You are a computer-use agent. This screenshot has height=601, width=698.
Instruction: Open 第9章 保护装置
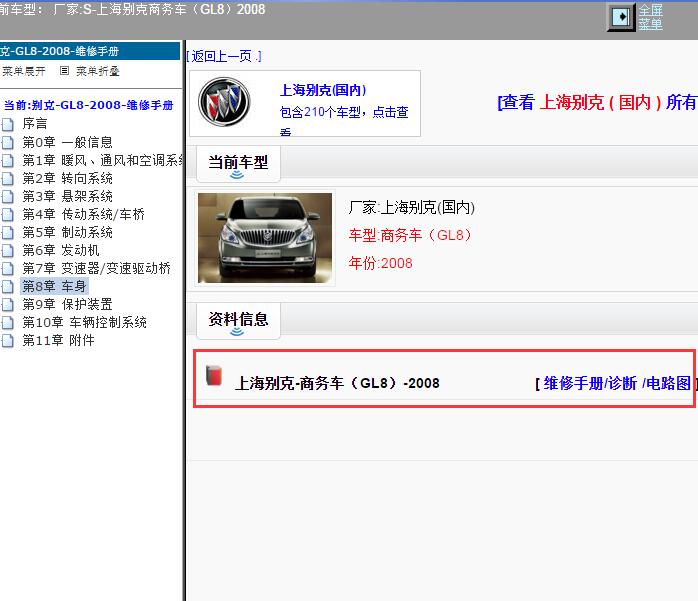coord(67,304)
